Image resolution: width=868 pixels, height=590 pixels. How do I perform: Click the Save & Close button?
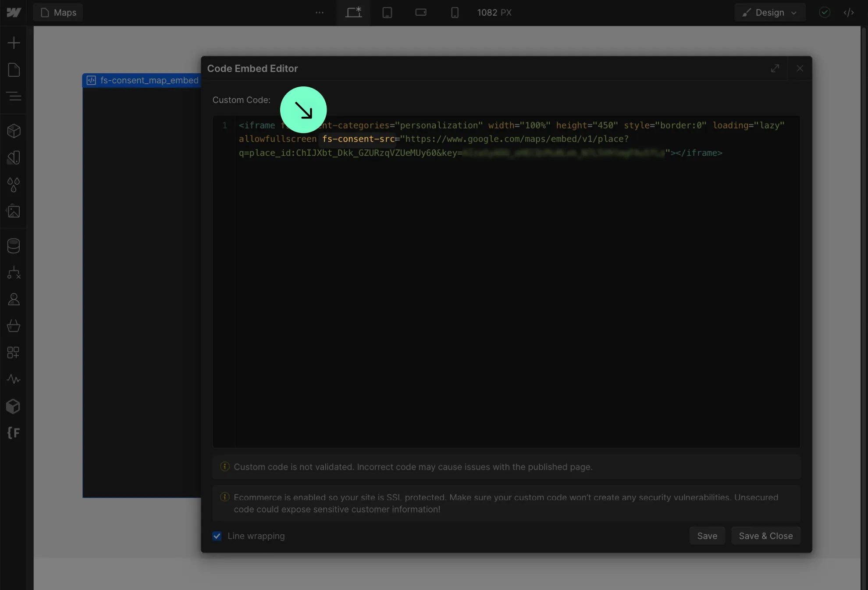pyautogui.click(x=765, y=536)
